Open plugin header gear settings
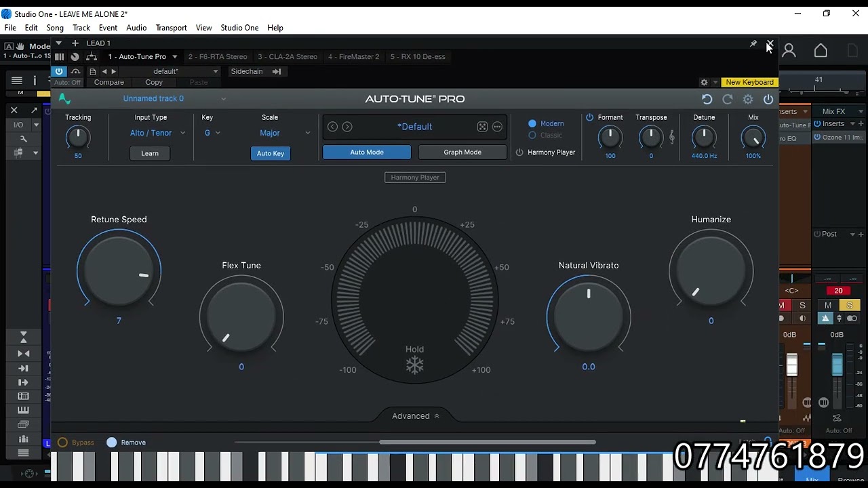 click(704, 82)
